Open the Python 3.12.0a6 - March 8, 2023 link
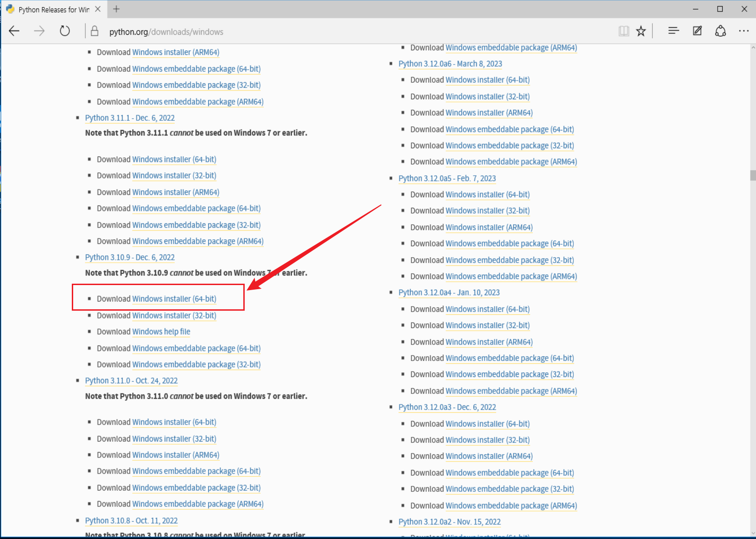This screenshot has width=756, height=539. point(450,64)
